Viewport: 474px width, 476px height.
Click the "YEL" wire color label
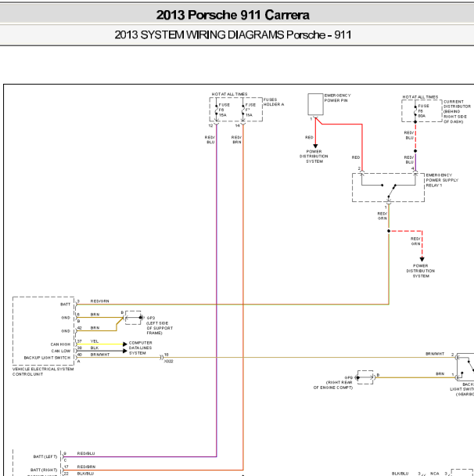click(95, 341)
